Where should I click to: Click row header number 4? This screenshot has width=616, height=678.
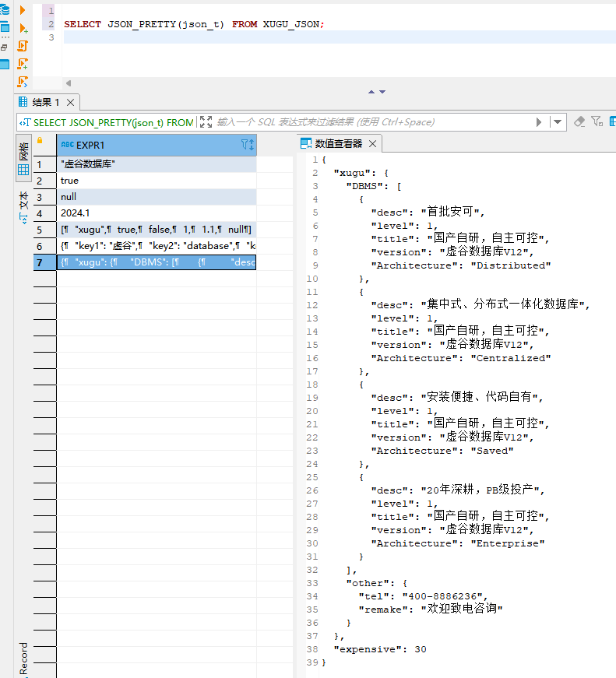[45, 213]
